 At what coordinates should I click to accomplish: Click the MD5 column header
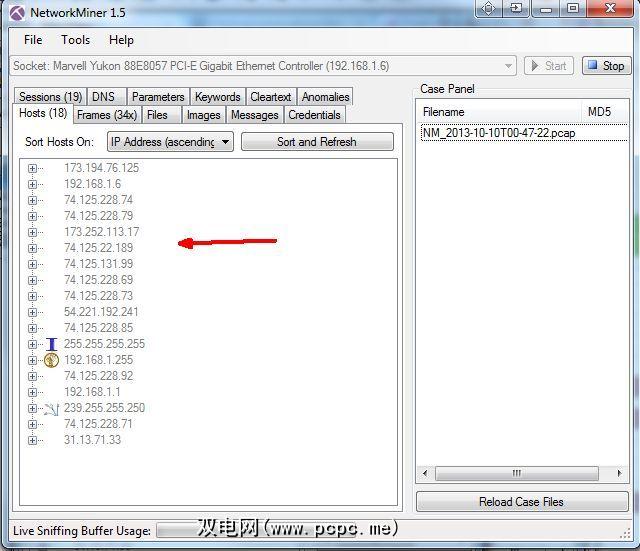(x=605, y=112)
